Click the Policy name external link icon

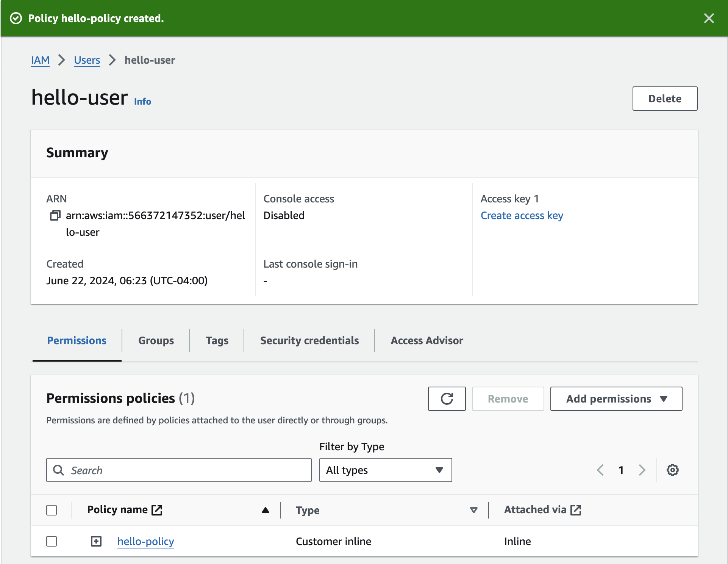tap(157, 510)
